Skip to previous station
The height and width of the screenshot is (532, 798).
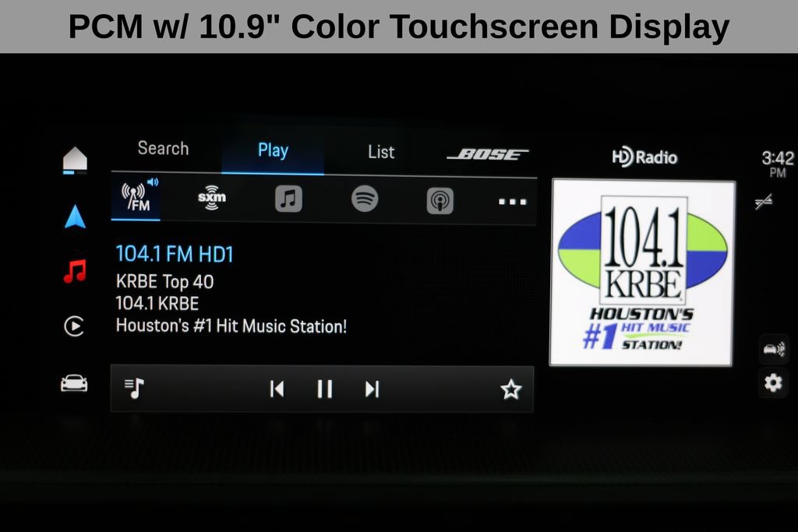[x=277, y=389]
